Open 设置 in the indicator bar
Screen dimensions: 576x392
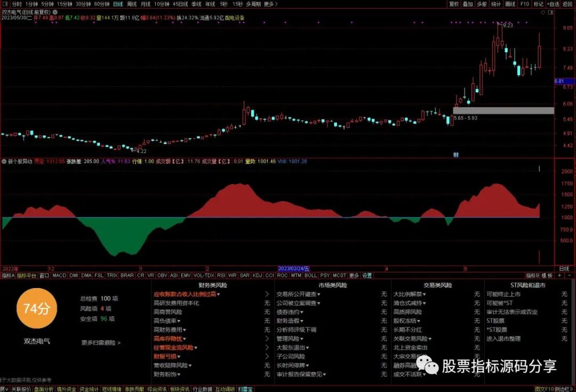pyautogui.click(x=367, y=275)
